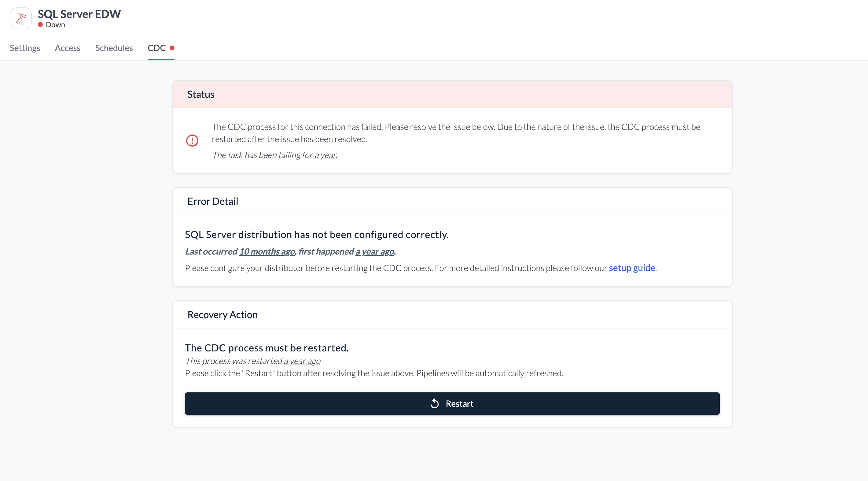Click the red Down status dot
Viewport: 868px width, 481px height.
40,24
